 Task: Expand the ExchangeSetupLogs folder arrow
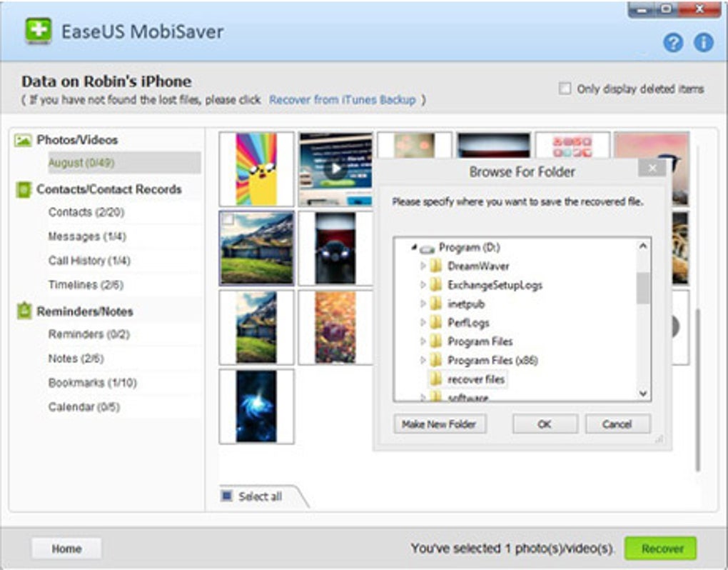423,285
